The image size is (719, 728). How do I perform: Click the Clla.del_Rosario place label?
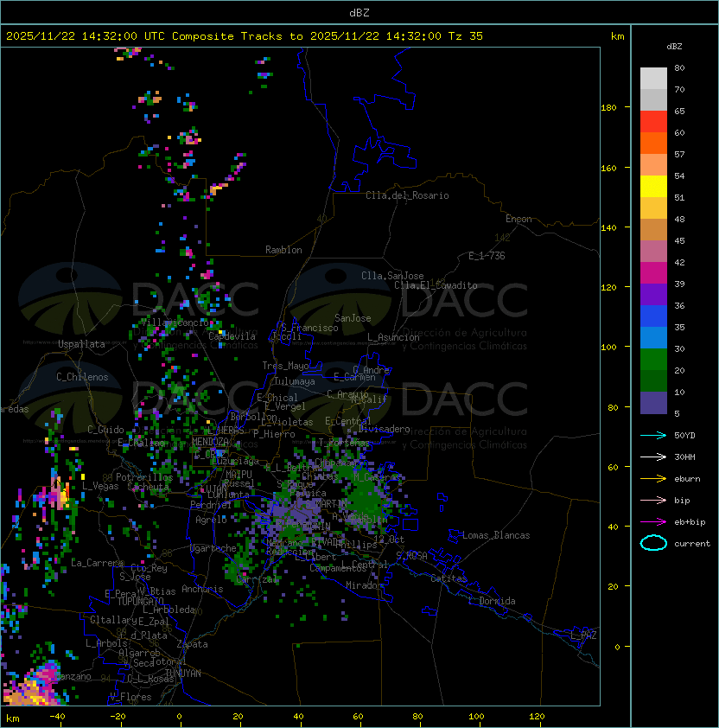click(x=407, y=195)
